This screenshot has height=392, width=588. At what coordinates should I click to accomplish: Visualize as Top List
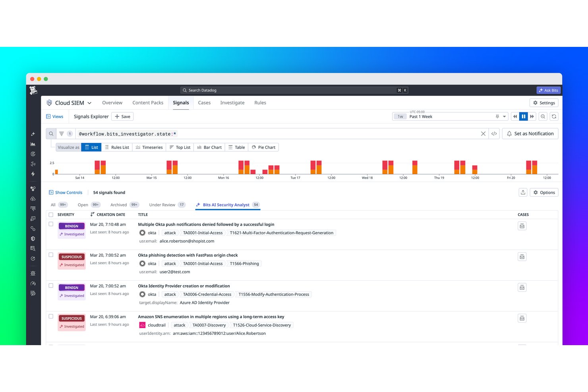pos(180,147)
